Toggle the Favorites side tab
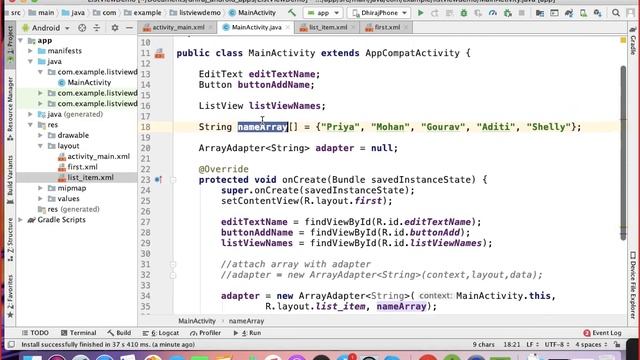The width and height of the screenshot is (640, 360). pos(10,296)
